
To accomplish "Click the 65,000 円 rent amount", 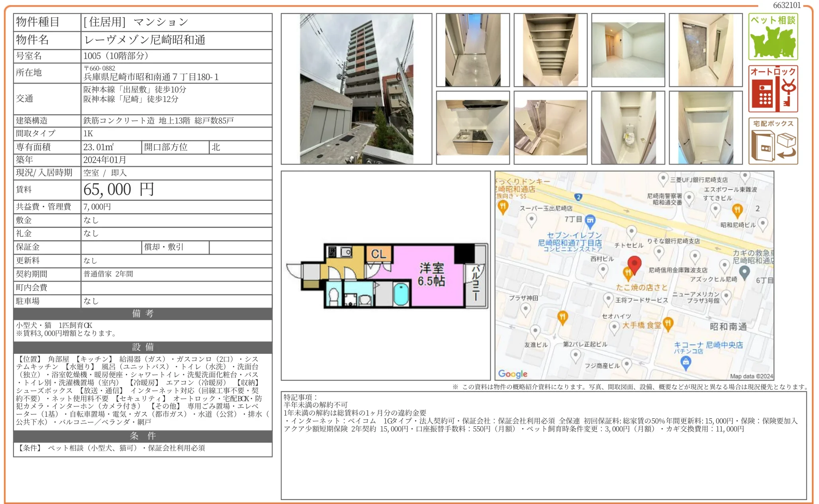I will (119, 190).
